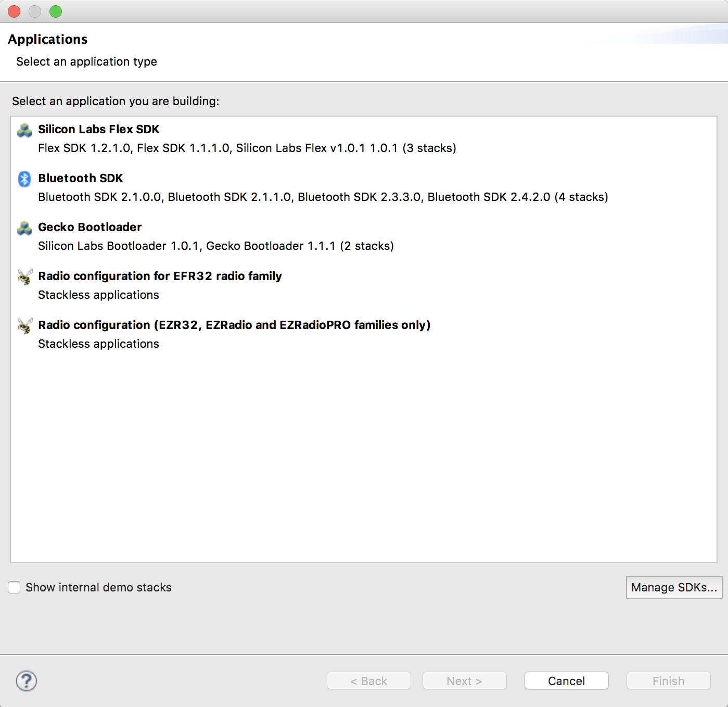
Task: Click Stackless applications under EFR32 entry
Action: [x=98, y=295]
